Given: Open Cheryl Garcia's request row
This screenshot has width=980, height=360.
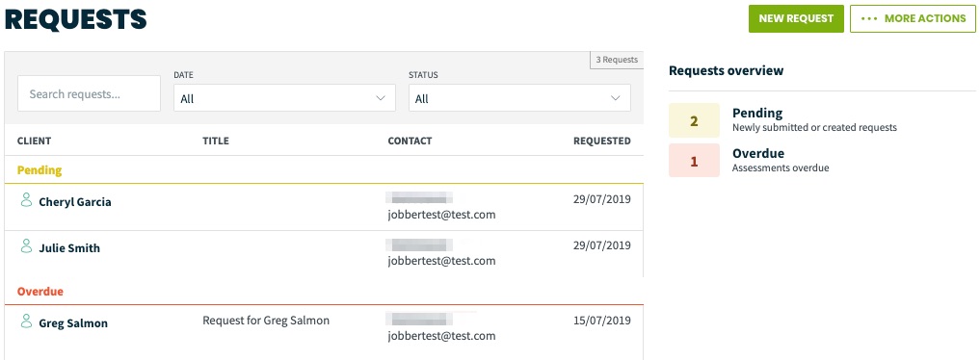Looking at the screenshot, I should point(324,207).
